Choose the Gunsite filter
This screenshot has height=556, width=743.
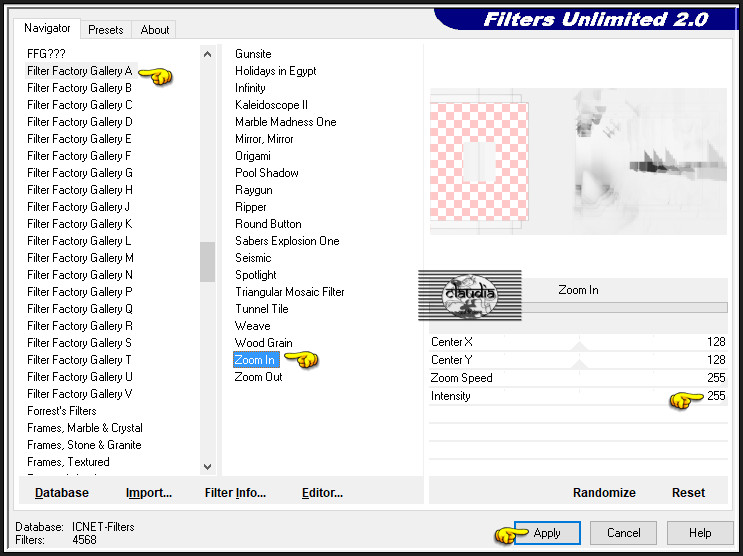point(253,54)
